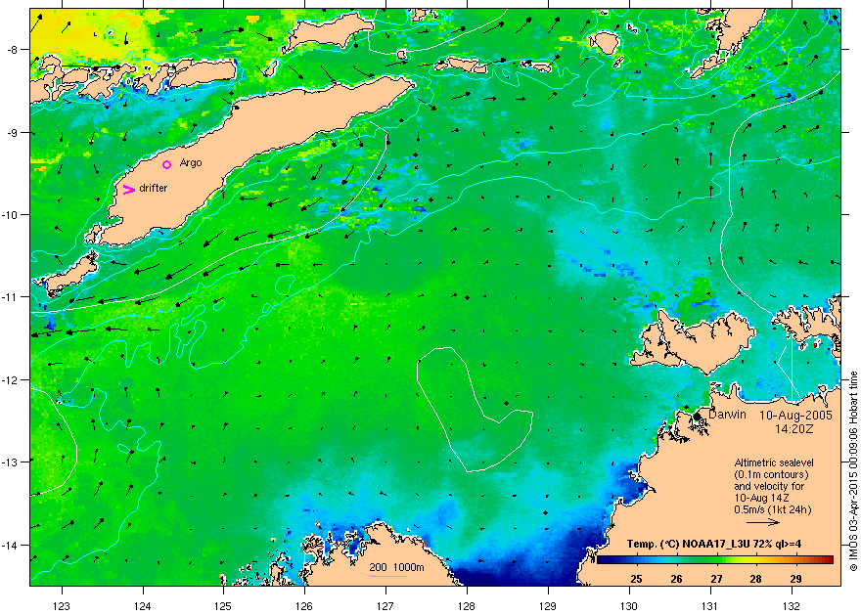Click longitude axis label '125'
This screenshot has width=861, height=616.
click(x=223, y=606)
